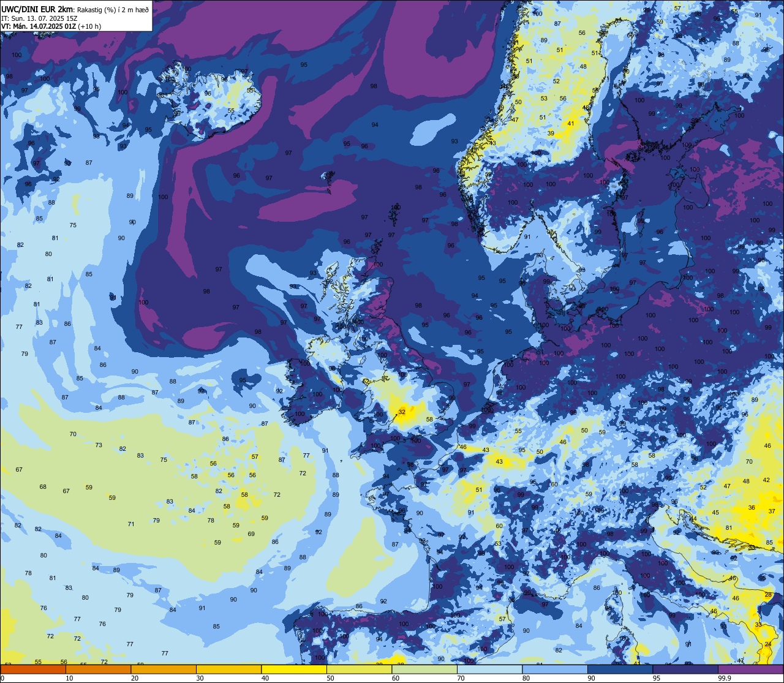Click the '80' tick label on legend
Viewport: 784px width, 683px height.
[x=526, y=678]
